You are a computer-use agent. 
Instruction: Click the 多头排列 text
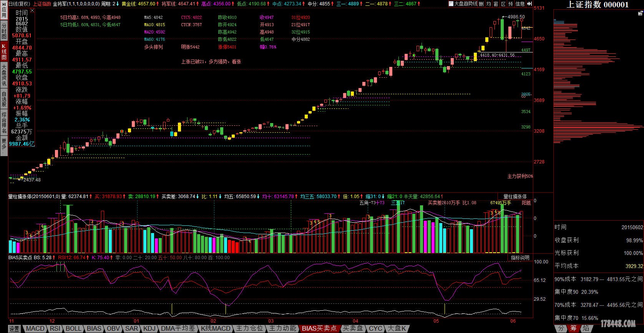point(153,47)
